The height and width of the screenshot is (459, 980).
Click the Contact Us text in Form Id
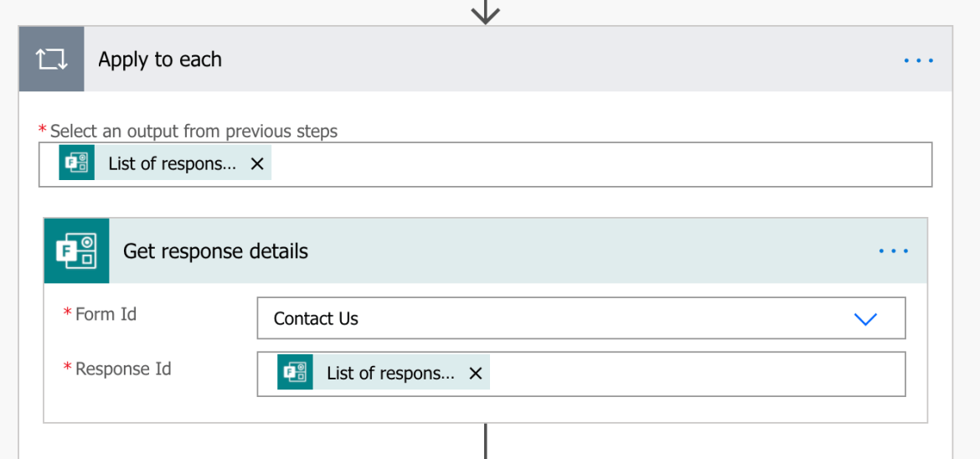click(316, 319)
